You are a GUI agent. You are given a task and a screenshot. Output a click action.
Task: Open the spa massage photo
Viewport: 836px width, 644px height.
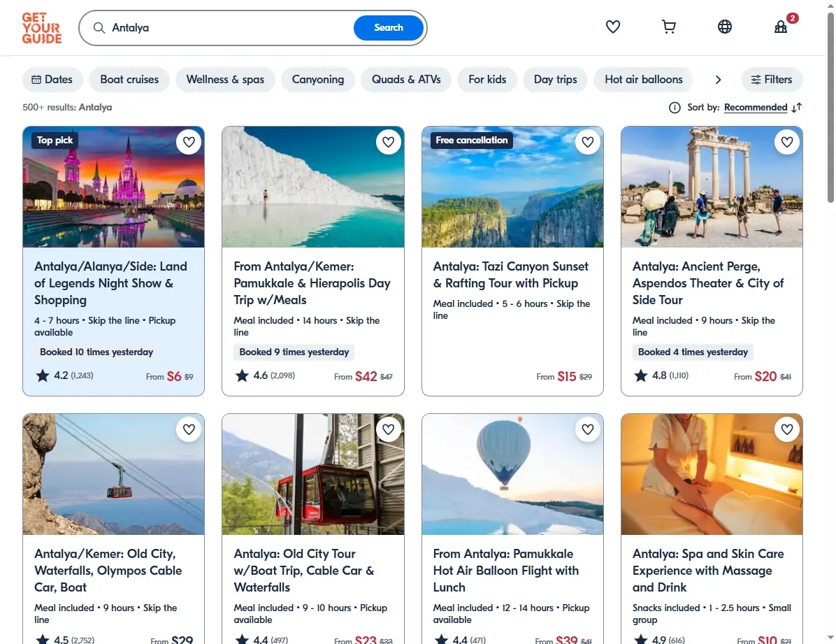pos(712,474)
